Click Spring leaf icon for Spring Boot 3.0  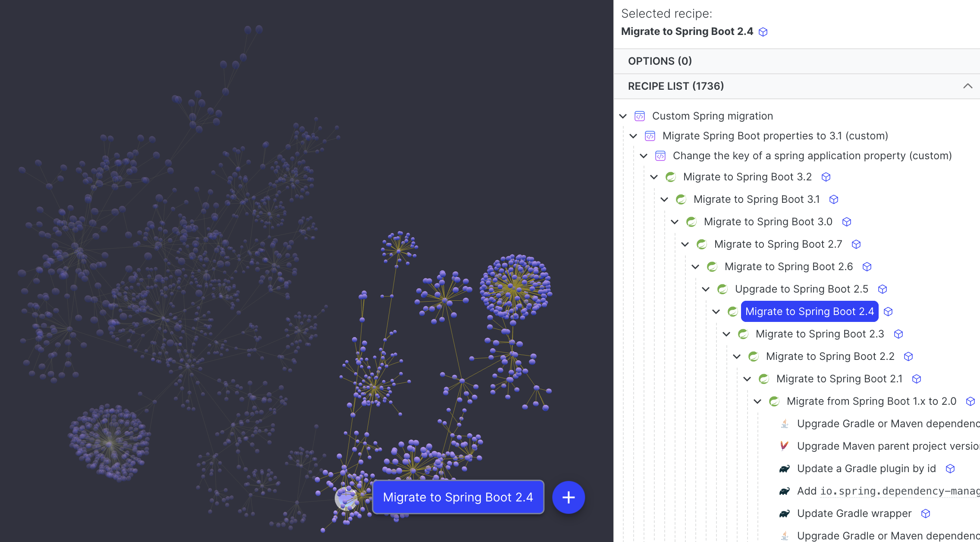[691, 222]
